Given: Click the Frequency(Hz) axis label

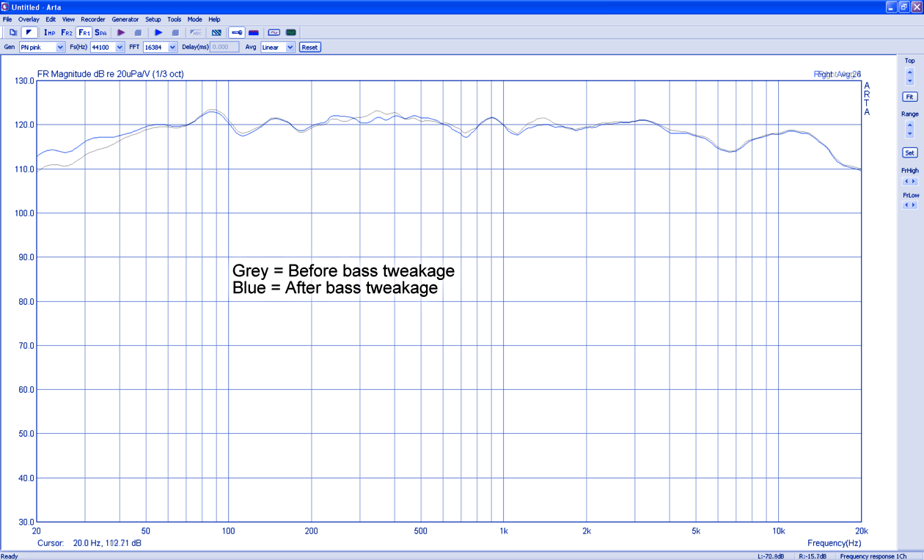Looking at the screenshot, I should click(x=834, y=543).
